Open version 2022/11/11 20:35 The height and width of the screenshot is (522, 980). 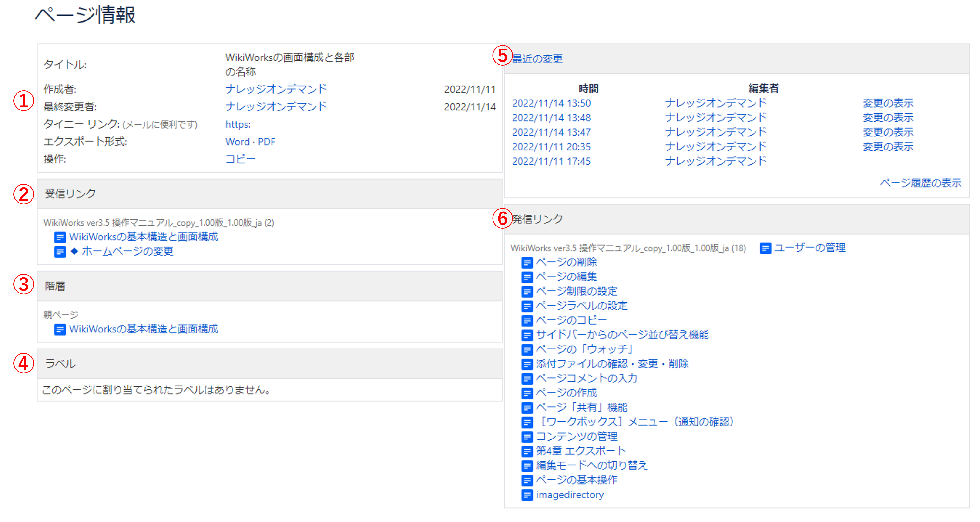point(551,146)
